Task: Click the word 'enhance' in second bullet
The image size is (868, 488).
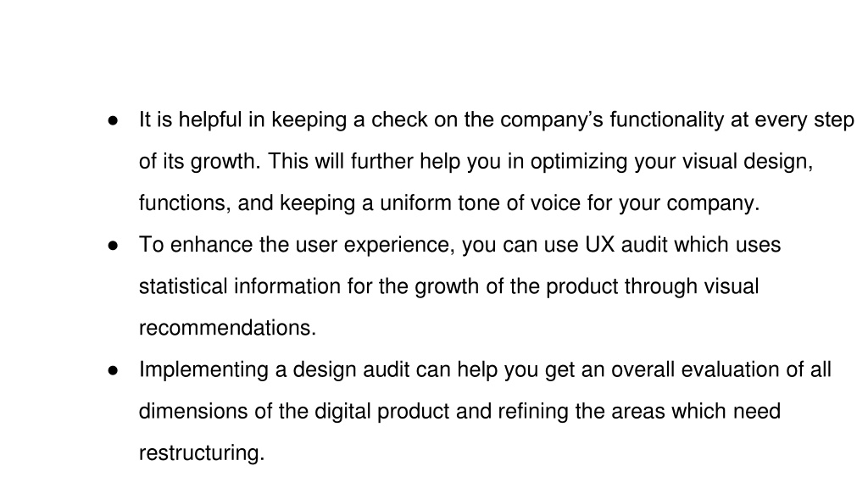Action: point(211,245)
